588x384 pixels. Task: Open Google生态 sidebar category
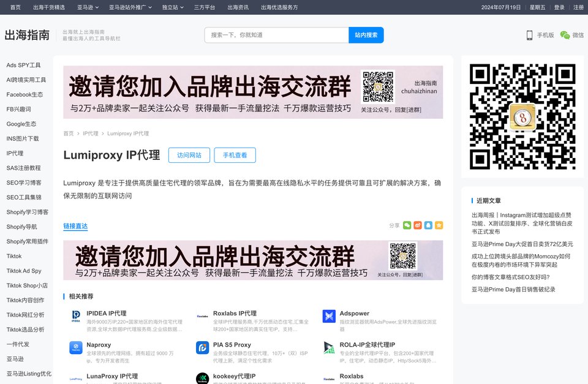coord(21,124)
